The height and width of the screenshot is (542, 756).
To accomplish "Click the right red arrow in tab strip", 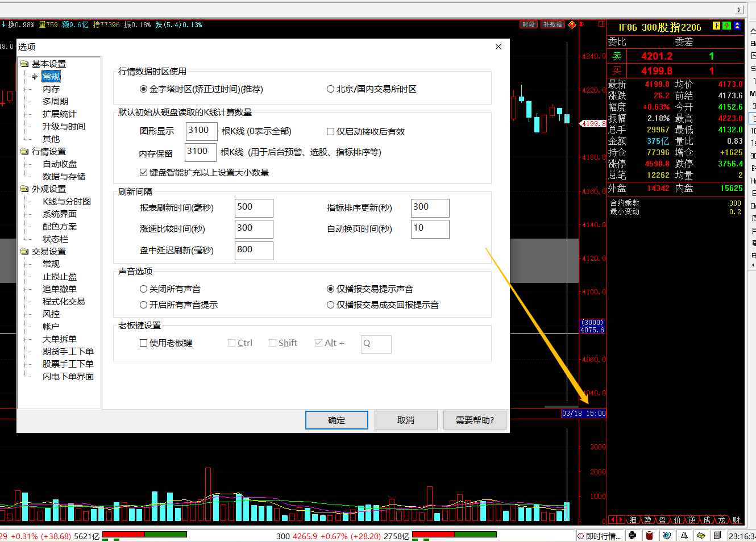I will pos(621,520).
